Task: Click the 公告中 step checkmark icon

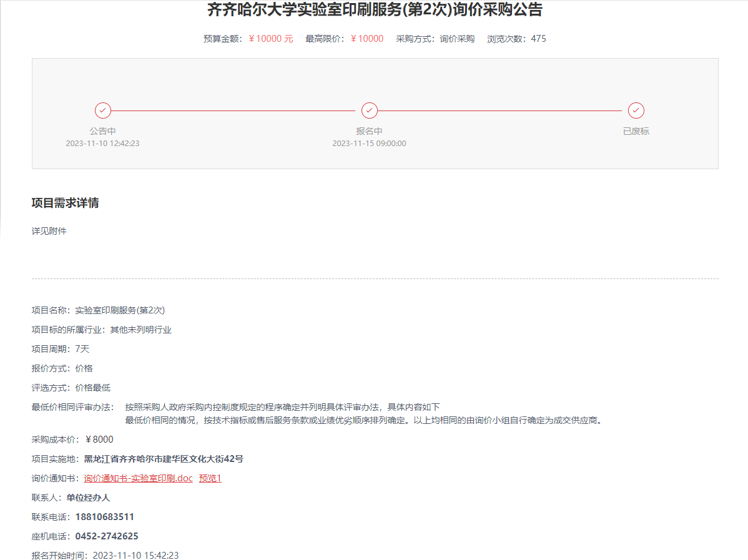Action: [x=103, y=111]
